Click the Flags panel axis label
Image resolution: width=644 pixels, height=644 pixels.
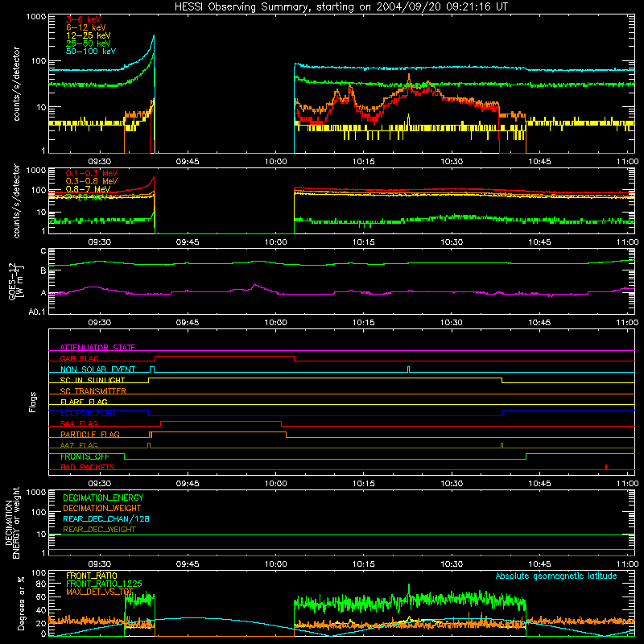(x=33, y=402)
